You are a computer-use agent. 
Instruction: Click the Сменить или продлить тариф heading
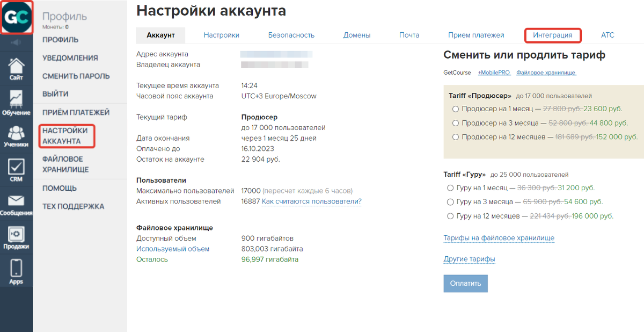[x=524, y=55]
